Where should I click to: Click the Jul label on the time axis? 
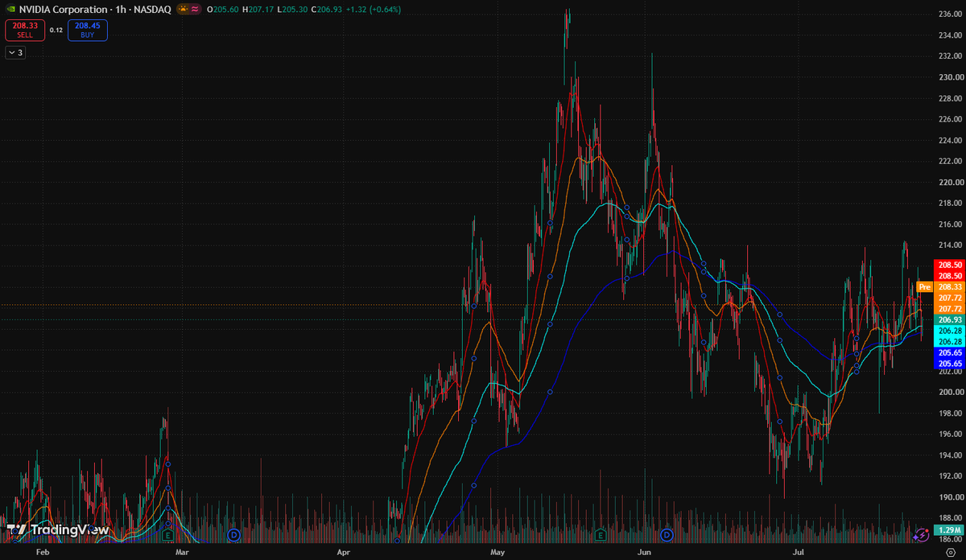(799, 553)
